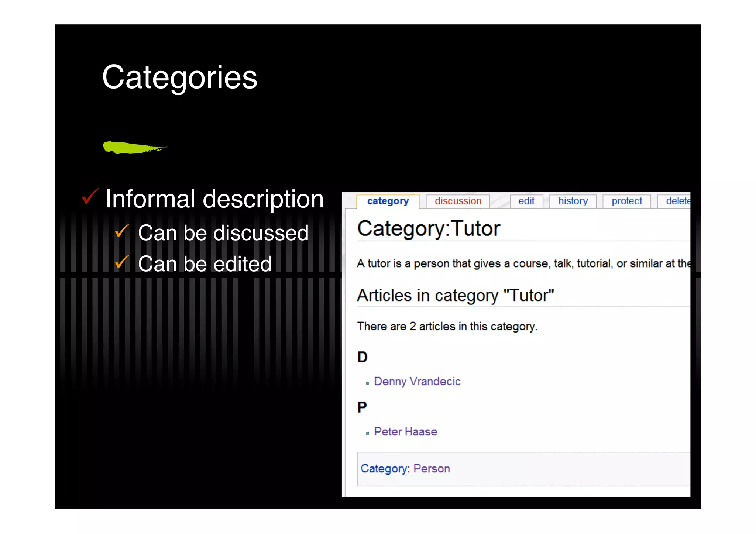
Task: Select the protect tab
Action: point(627,201)
